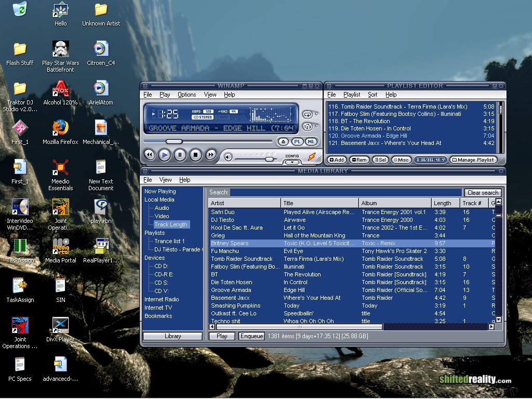Open the Recycle Bin desktop icon

point(20,9)
